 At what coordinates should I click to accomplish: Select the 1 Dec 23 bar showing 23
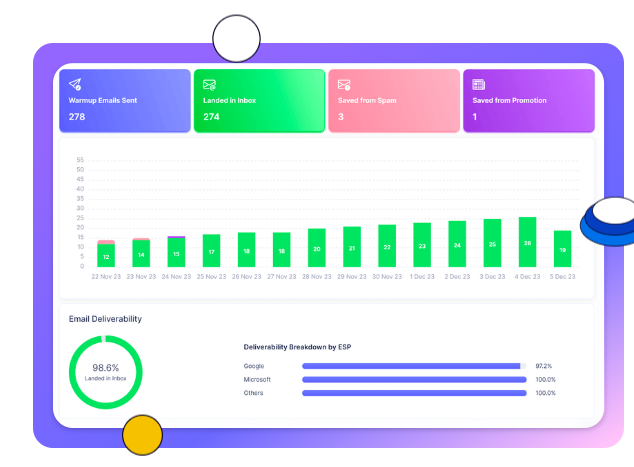[x=422, y=245]
